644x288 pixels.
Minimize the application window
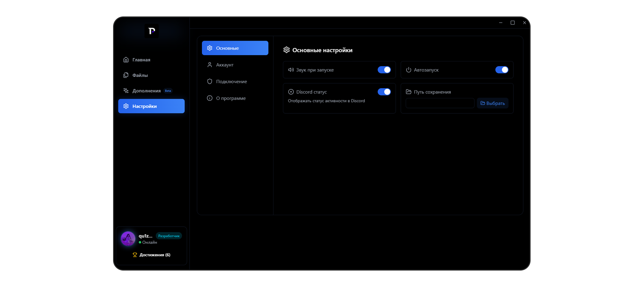click(x=501, y=23)
